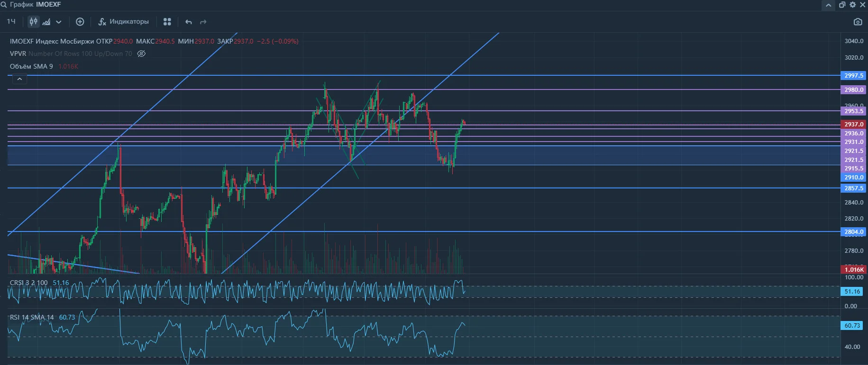The width and height of the screenshot is (868, 365).
Task: Select the IMOEXF Индекс МосБиржи title
Action: (x=52, y=41)
